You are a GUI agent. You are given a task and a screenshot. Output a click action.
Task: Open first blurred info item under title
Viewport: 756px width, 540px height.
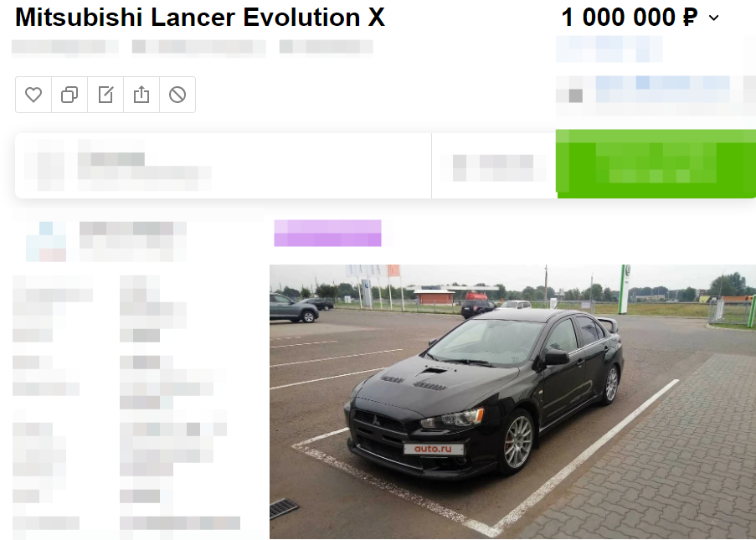click(64, 47)
